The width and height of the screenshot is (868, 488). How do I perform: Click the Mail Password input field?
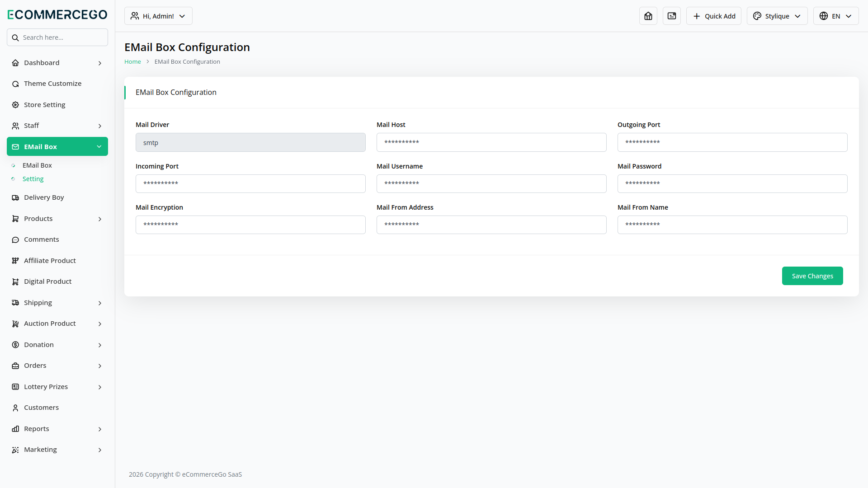(x=732, y=184)
